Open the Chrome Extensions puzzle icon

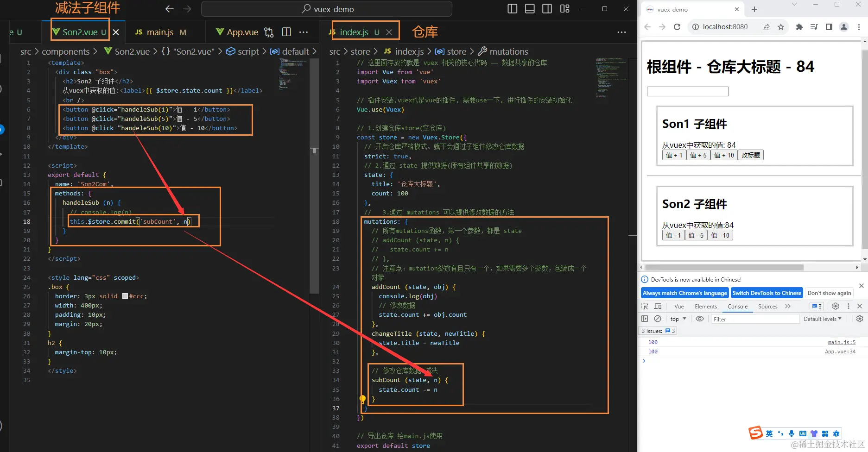tap(799, 27)
